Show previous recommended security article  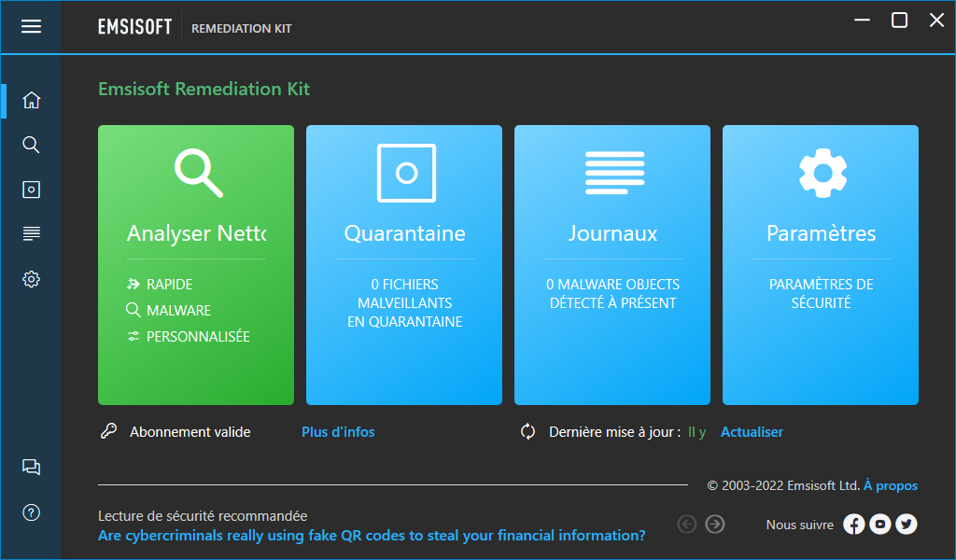pyautogui.click(x=686, y=524)
